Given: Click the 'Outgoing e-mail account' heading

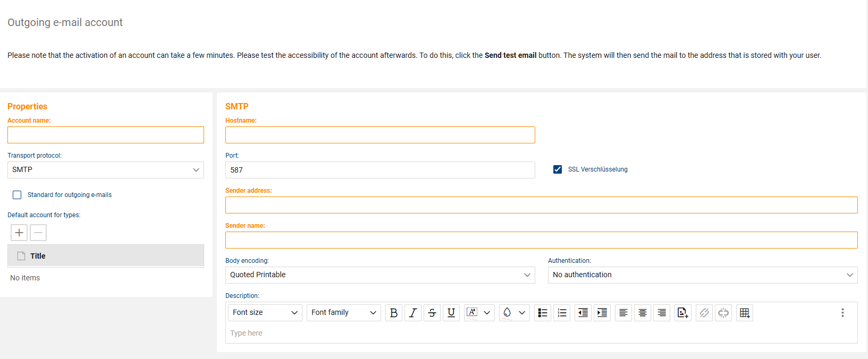Looking at the screenshot, I should [x=65, y=22].
